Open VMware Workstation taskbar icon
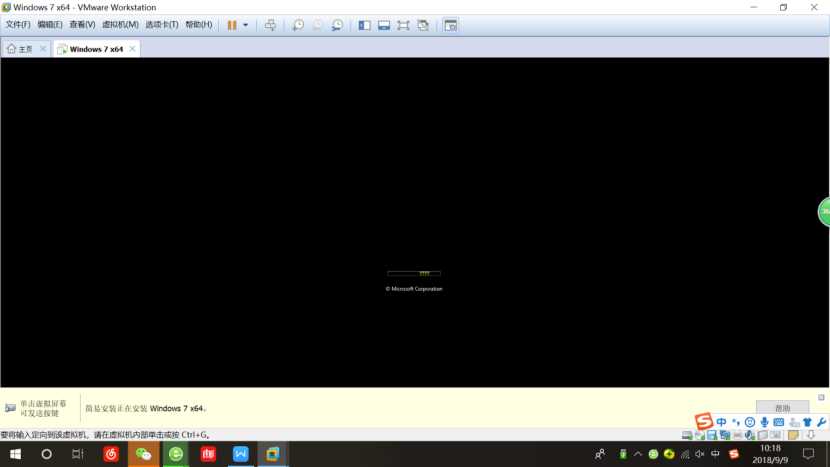The height and width of the screenshot is (467, 830). tap(273, 454)
